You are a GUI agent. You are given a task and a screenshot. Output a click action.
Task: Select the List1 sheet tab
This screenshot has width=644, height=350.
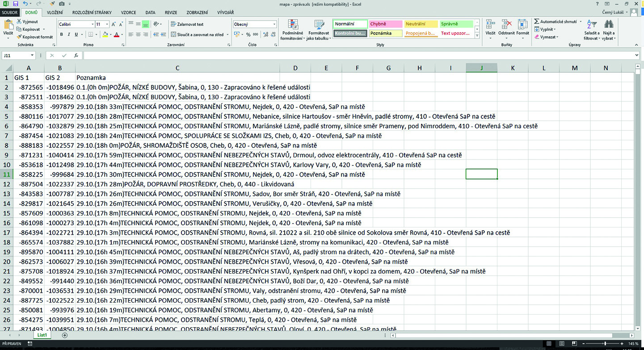(42, 335)
